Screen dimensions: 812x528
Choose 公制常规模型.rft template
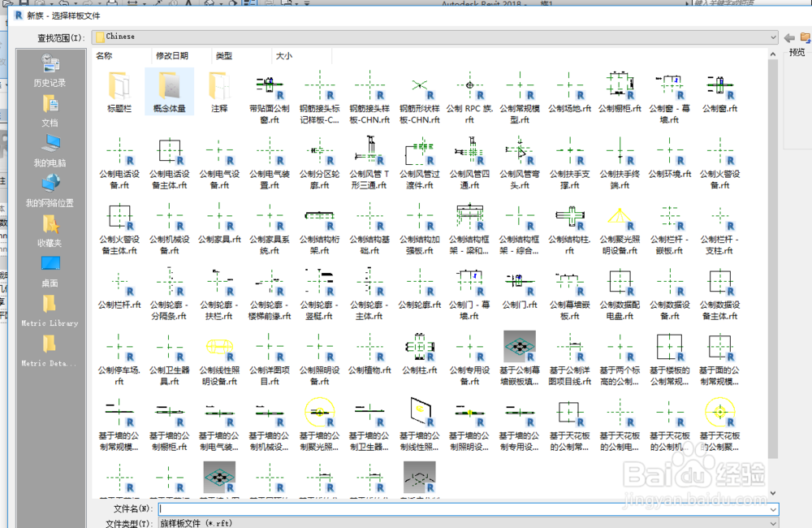(x=520, y=97)
